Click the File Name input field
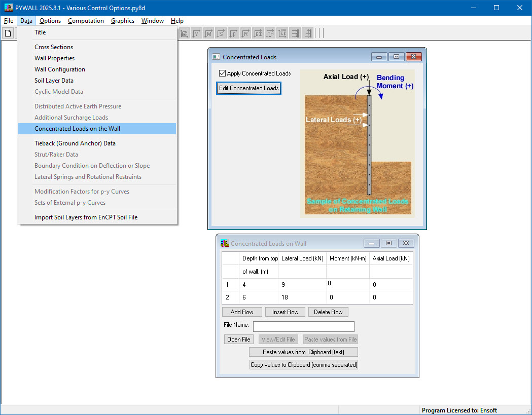The height and width of the screenshot is (415, 532). [x=303, y=326]
